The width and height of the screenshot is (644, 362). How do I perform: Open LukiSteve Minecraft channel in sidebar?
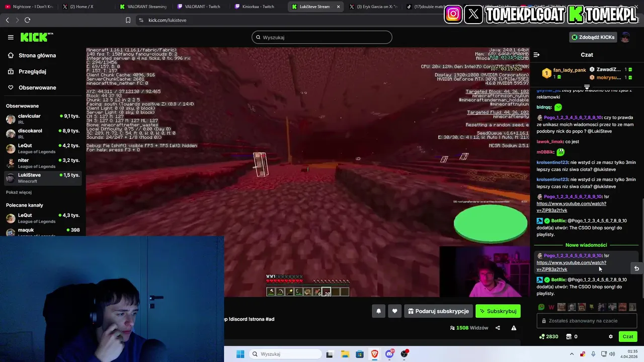(42, 177)
